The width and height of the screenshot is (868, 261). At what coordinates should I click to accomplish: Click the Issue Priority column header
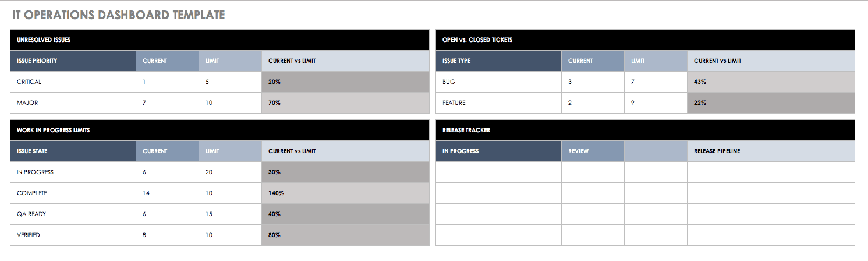37,61
